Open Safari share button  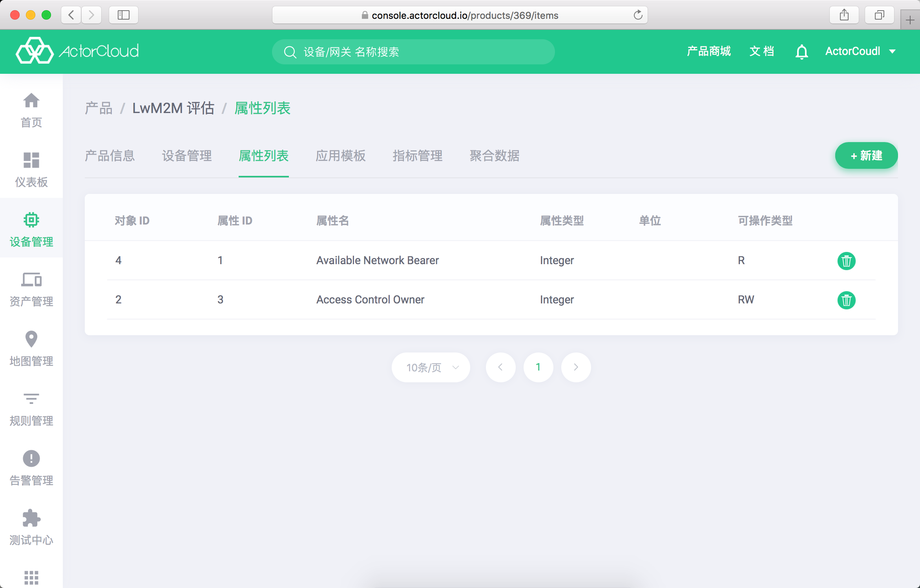pos(844,15)
